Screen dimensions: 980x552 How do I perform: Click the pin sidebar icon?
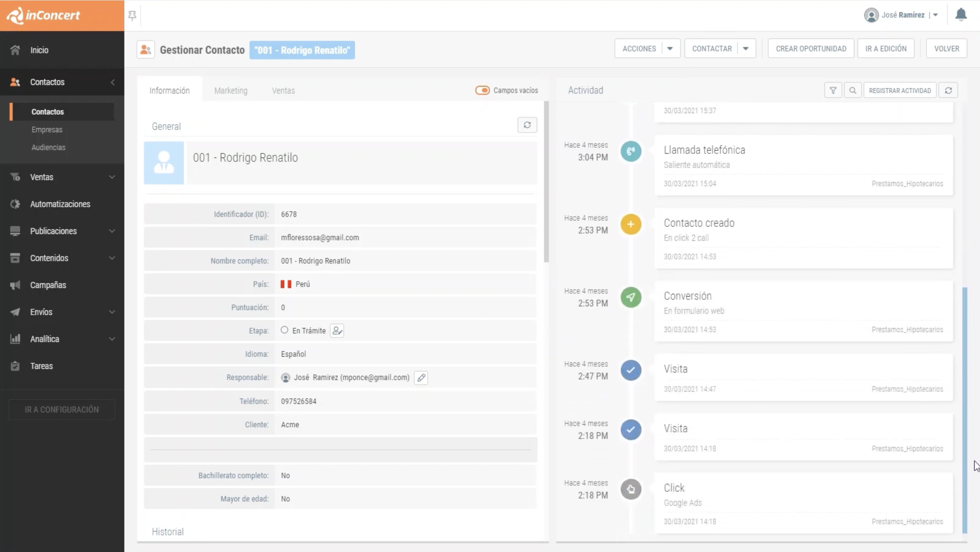(x=132, y=16)
